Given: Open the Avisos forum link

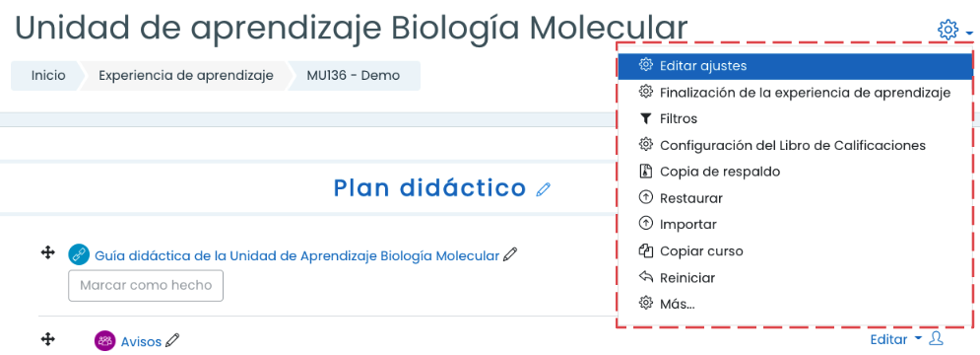Looking at the screenshot, I should pyautogui.click(x=141, y=342).
